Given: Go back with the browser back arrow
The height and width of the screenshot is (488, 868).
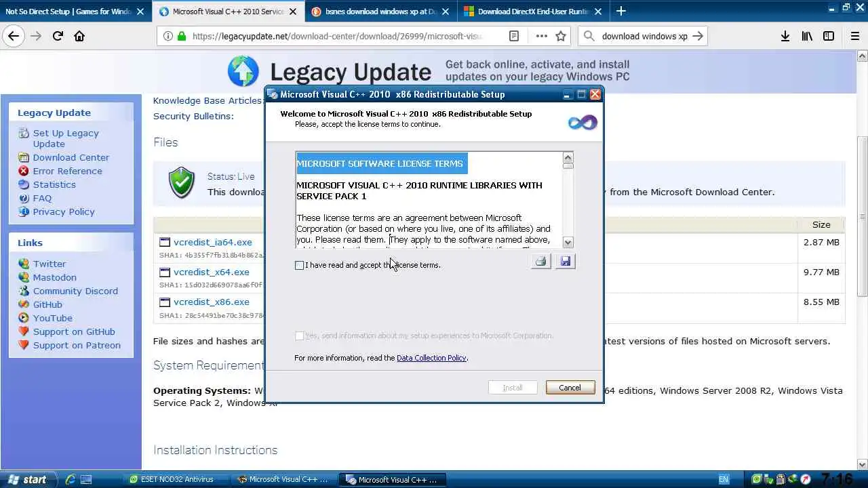Looking at the screenshot, I should pyautogui.click(x=14, y=36).
